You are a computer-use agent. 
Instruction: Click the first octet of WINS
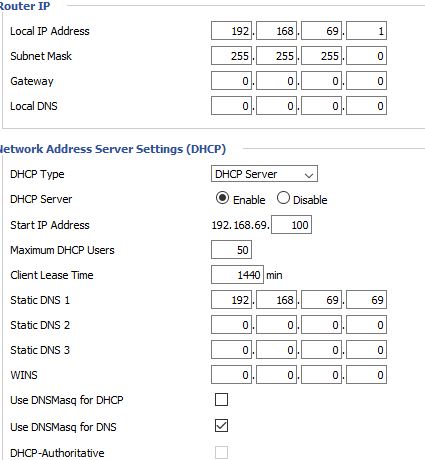[231, 375]
